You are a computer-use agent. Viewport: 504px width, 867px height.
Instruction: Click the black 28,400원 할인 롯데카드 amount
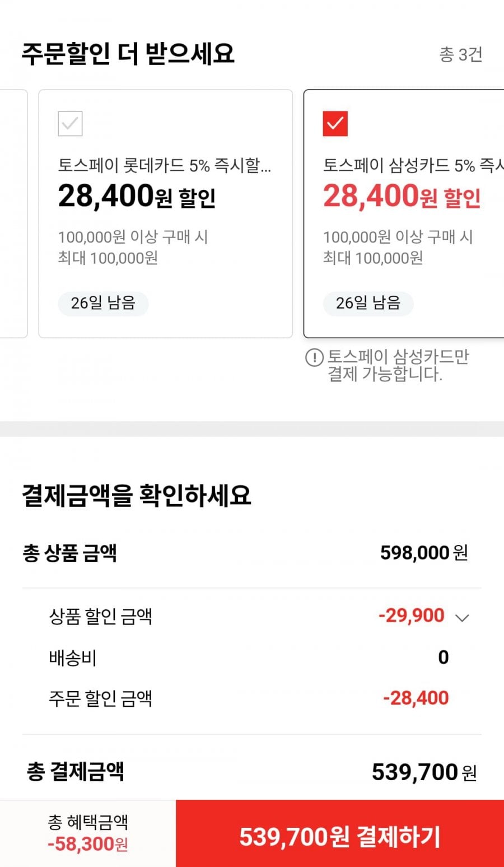[x=137, y=197]
